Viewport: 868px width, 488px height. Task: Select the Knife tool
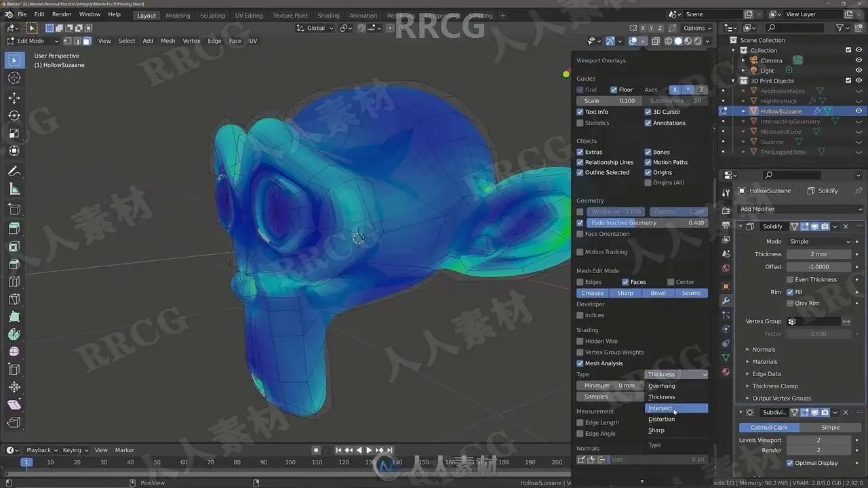14,300
